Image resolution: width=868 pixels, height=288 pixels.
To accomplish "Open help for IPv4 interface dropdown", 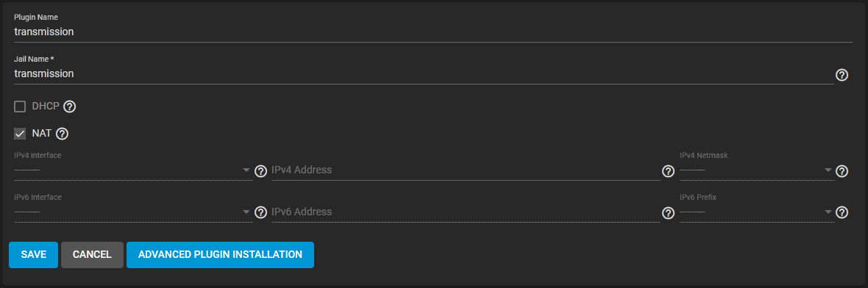I will tap(260, 171).
